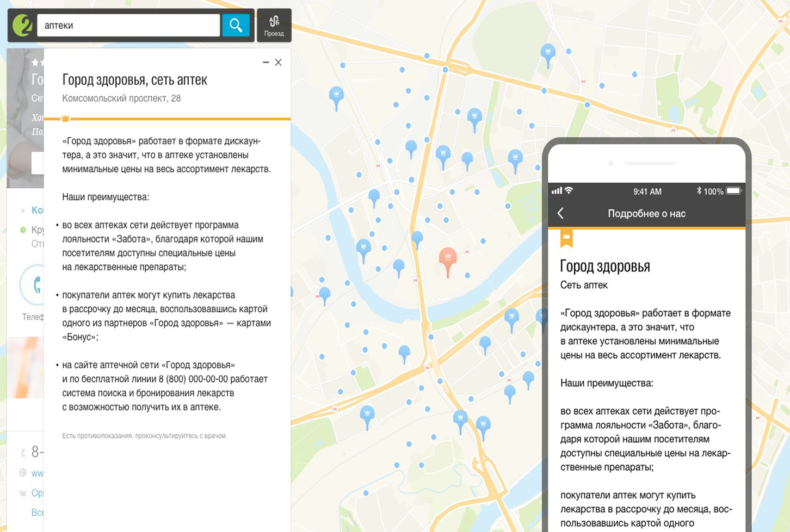Click the VK icon in the left panel
Viewport: 790px width, 532px height.
pyautogui.click(x=23, y=493)
